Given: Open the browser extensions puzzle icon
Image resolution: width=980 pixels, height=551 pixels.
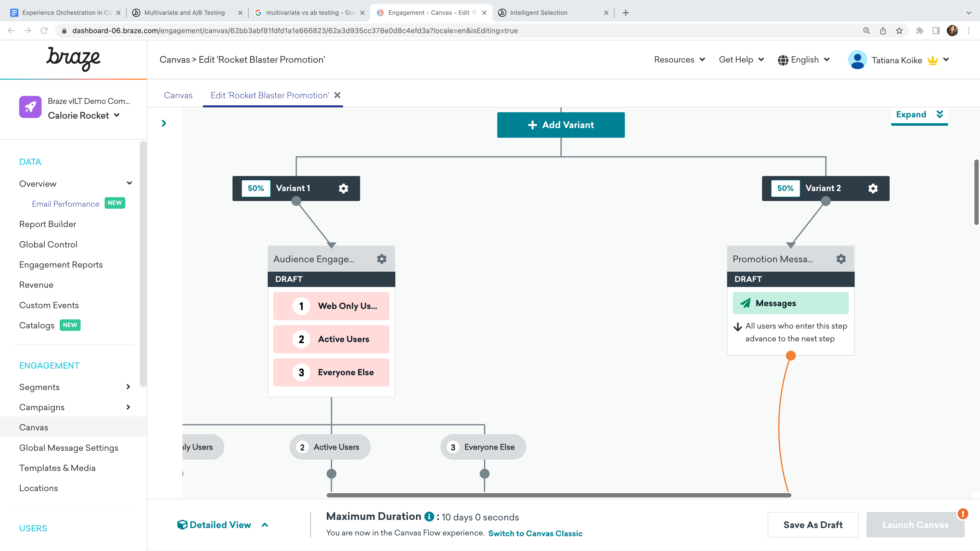Looking at the screenshot, I should [920, 31].
